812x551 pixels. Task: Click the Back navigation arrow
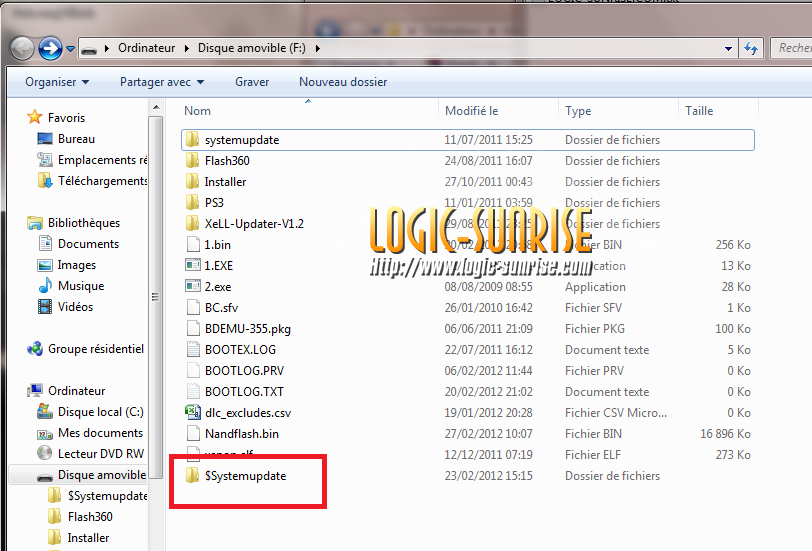(x=22, y=49)
